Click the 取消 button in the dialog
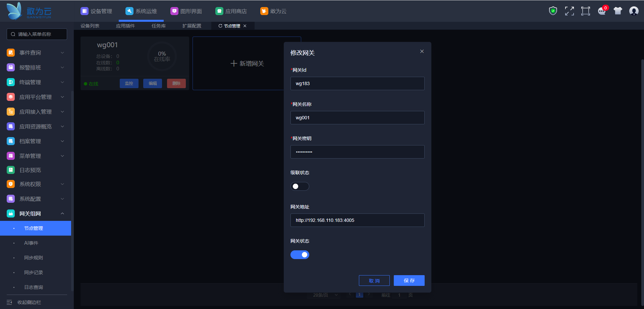Screen dimensions: 644x309 (x=374, y=281)
